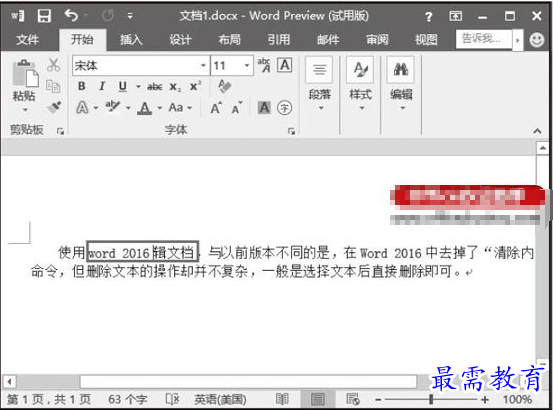Click the 告诉我 search box
Image resolution: width=553 pixels, height=410 pixels.
pos(484,39)
